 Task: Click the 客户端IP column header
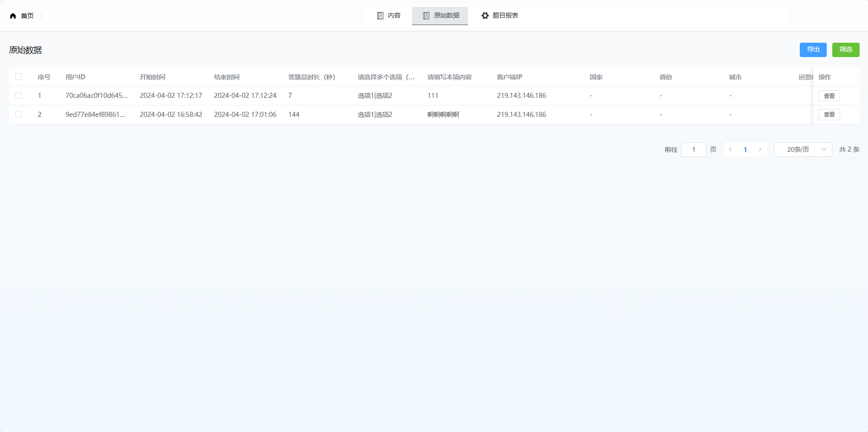point(509,77)
